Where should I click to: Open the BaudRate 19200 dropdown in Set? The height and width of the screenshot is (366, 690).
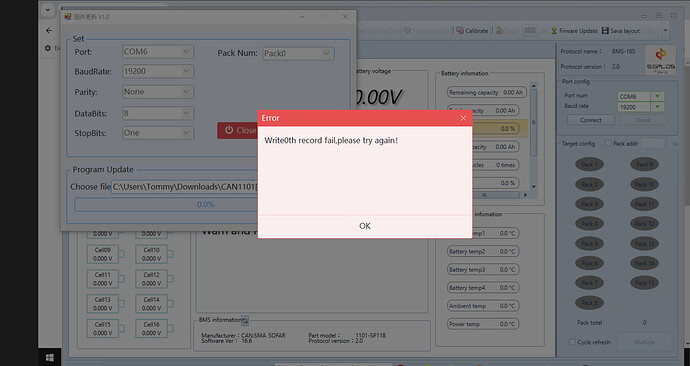pyautogui.click(x=158, y=71)
